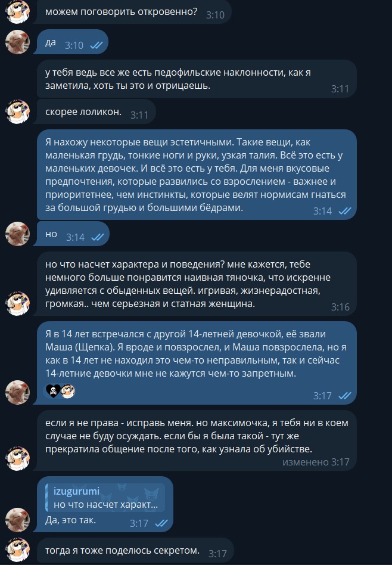
Task: Open the avatar beside the last message at 3:17
Action: point(17,550)
